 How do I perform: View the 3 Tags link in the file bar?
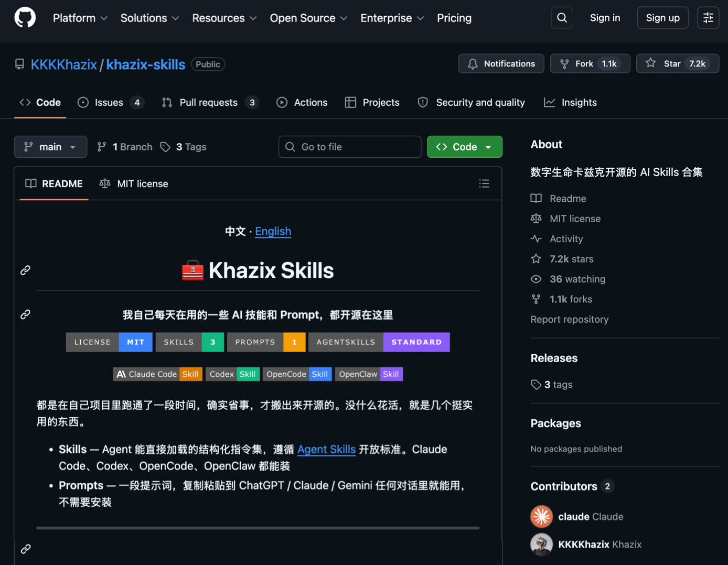[x=184, y=147]
